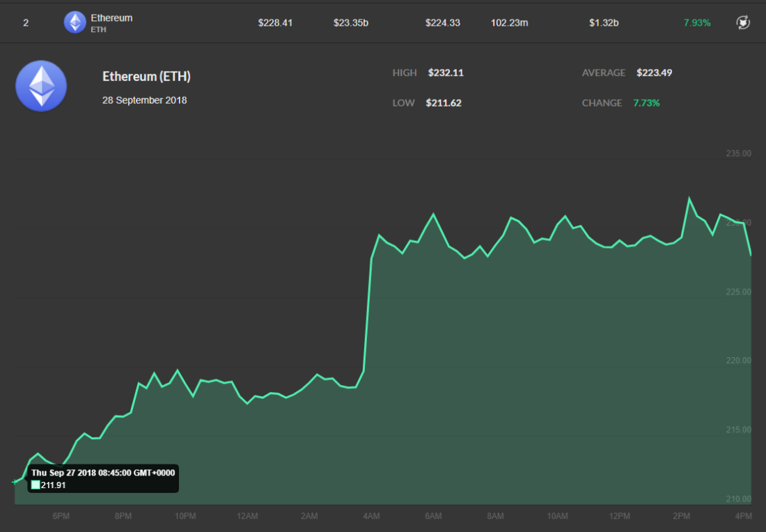Click the Ethereum (ETH) chart heading
The width and height of the screenshot is (766, 532).
146,76
